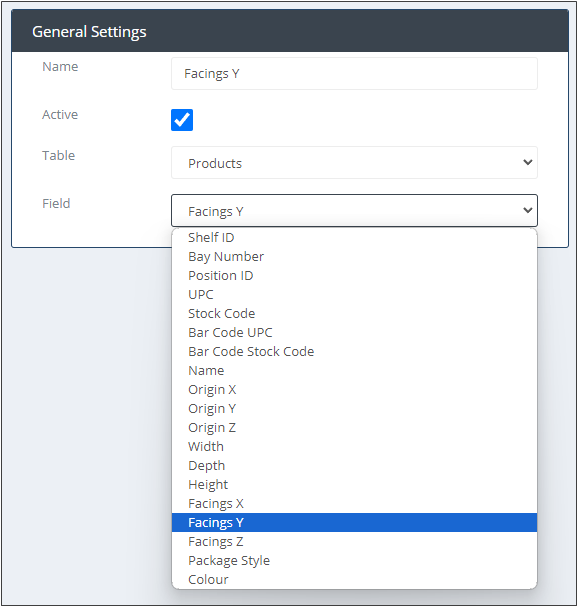The width and height of the screenshot is (578, 607).
Task: Uncheck the Active checkbox
Action: coord(182,120)
